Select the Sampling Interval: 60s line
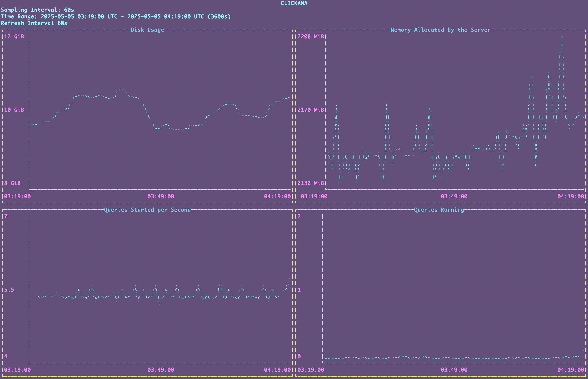Viewport: 588px width, 379px height. click(38, 10)
